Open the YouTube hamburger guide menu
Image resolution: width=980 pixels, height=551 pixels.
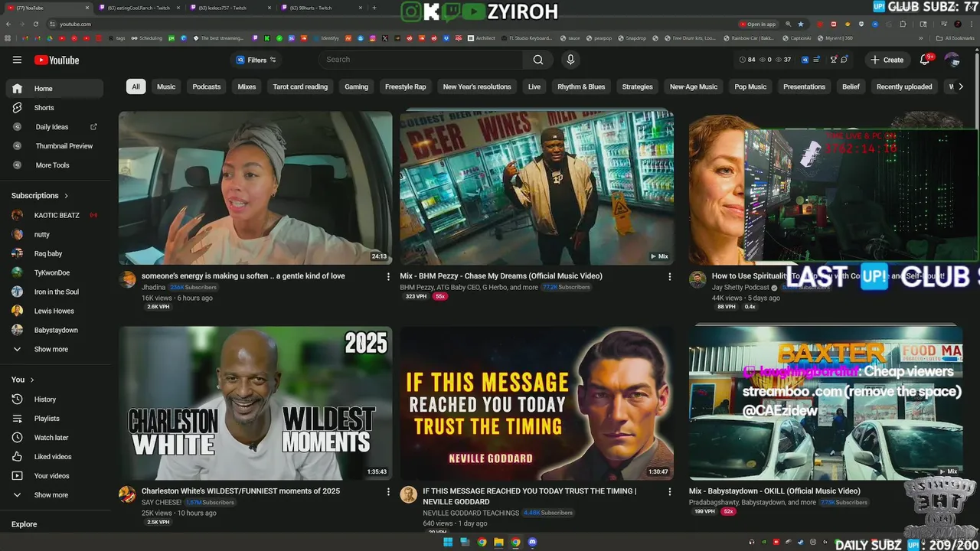17,60
